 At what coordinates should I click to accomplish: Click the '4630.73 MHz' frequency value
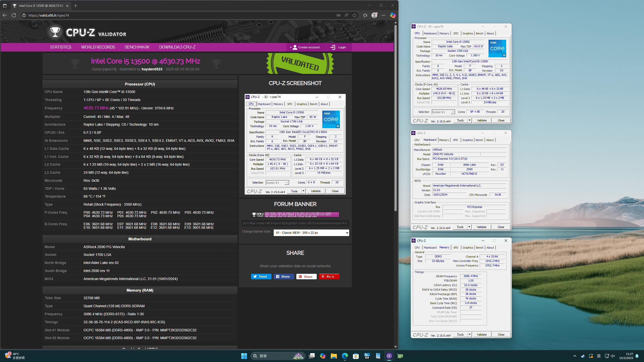(96, 108)
